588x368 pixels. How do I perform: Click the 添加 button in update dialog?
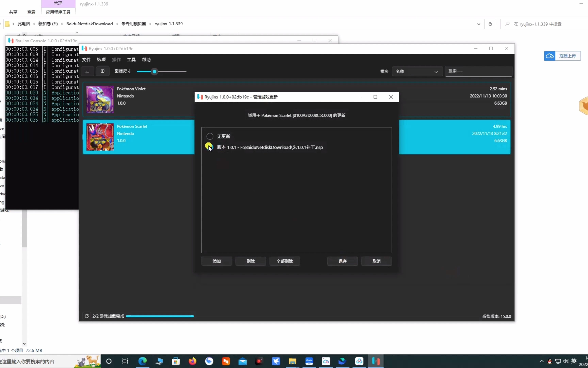[x=216, y=261]
